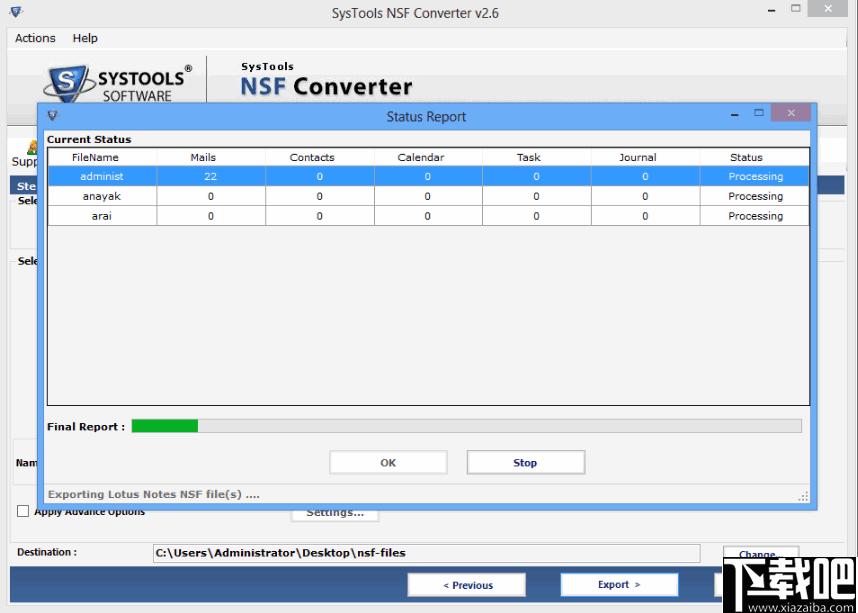Minimize the NSF Converter main window

point(772,10)
